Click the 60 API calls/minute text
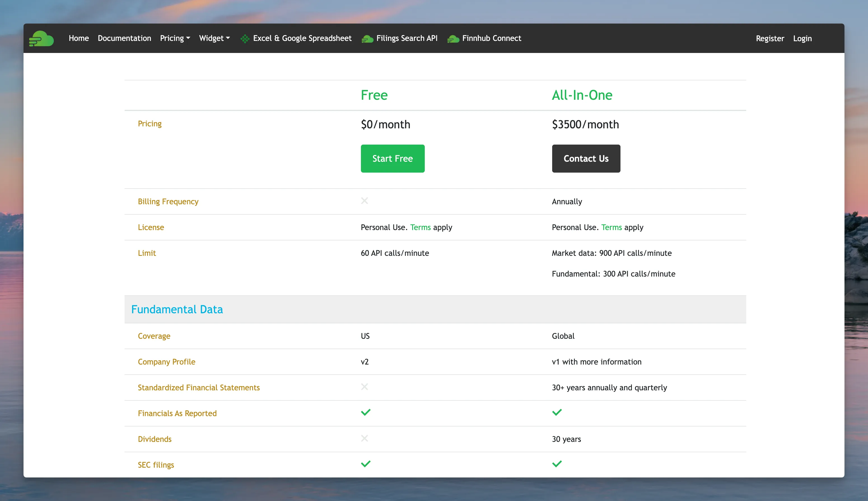This screenshot has width=868, height=501. click(395, 253)
